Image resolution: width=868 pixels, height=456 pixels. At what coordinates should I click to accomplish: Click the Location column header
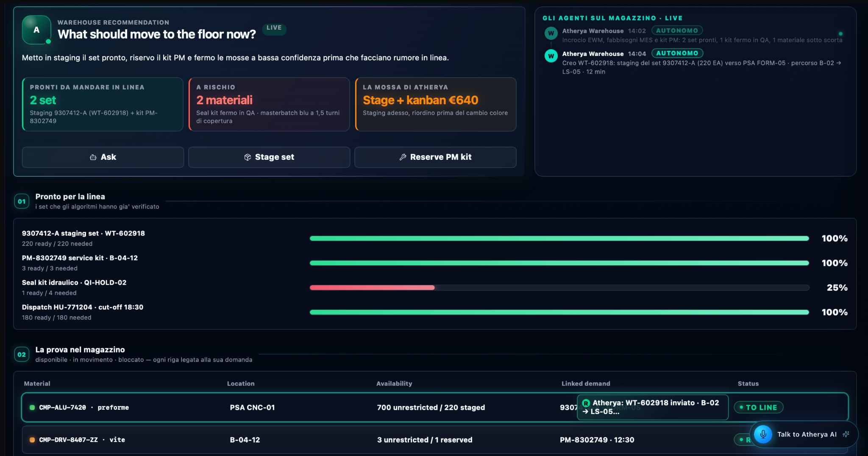(x=241, y=384)
